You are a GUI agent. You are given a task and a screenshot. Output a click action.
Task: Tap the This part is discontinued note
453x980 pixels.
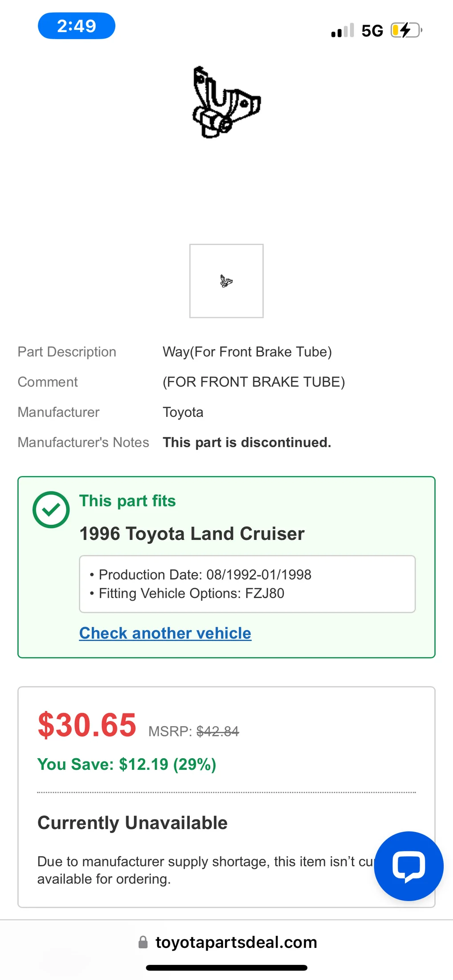pyautogui.click(x=247, y=442)
